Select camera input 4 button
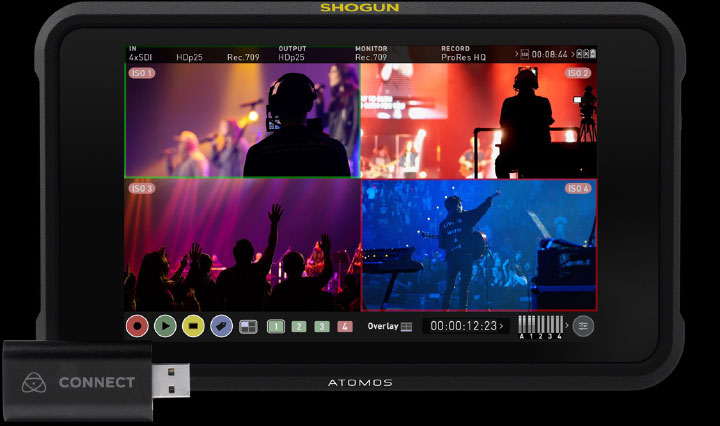The height and width of the screenshot is (426, 720). [345, 326]
